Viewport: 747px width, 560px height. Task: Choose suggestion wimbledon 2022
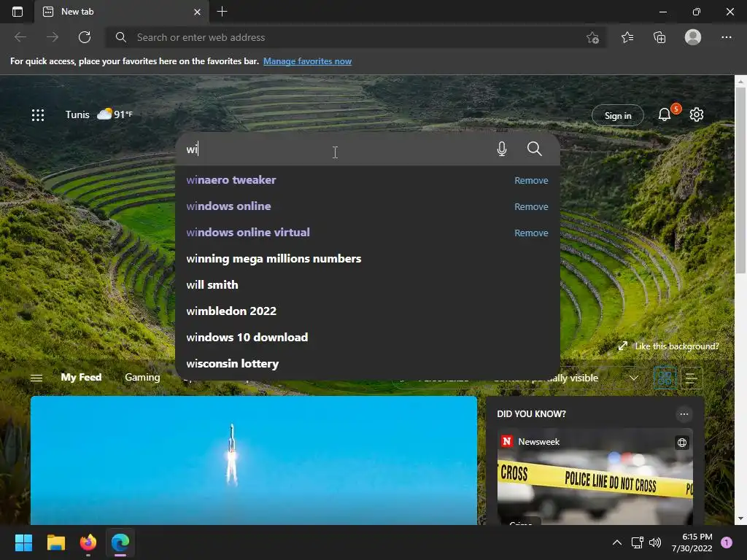(x=368, y=311)
